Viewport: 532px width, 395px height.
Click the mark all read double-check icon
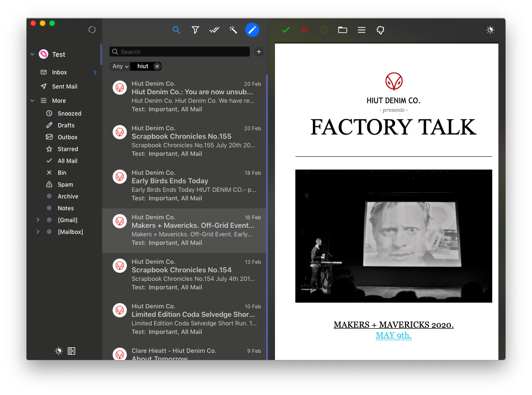click(214, 30)
